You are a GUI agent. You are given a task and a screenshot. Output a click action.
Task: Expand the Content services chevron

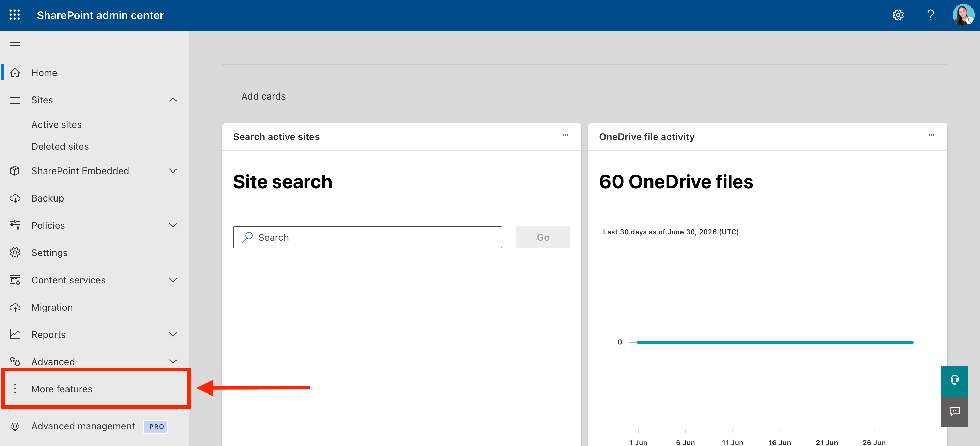point(173,280)
